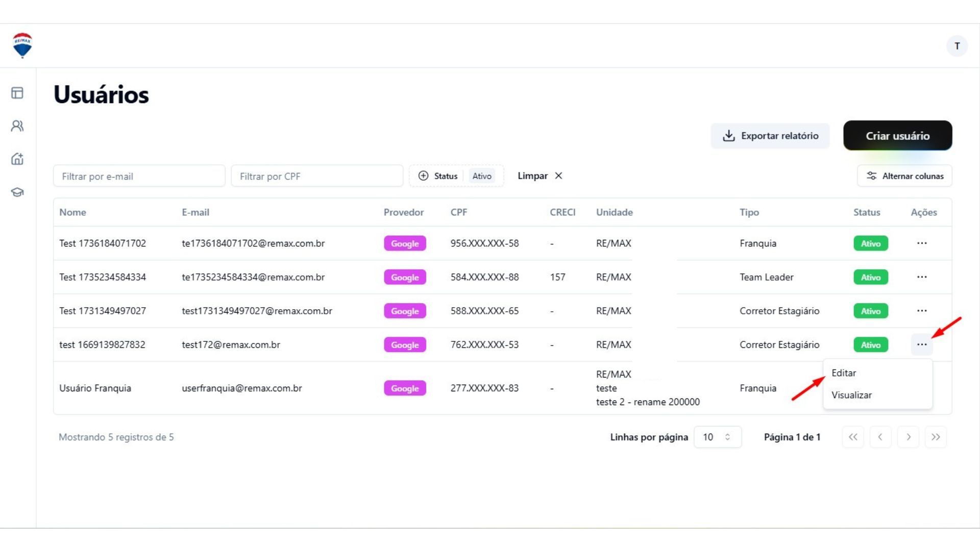Click the CPF column header
This screenshot has height=551, width=980.
[x=458, y=212]
